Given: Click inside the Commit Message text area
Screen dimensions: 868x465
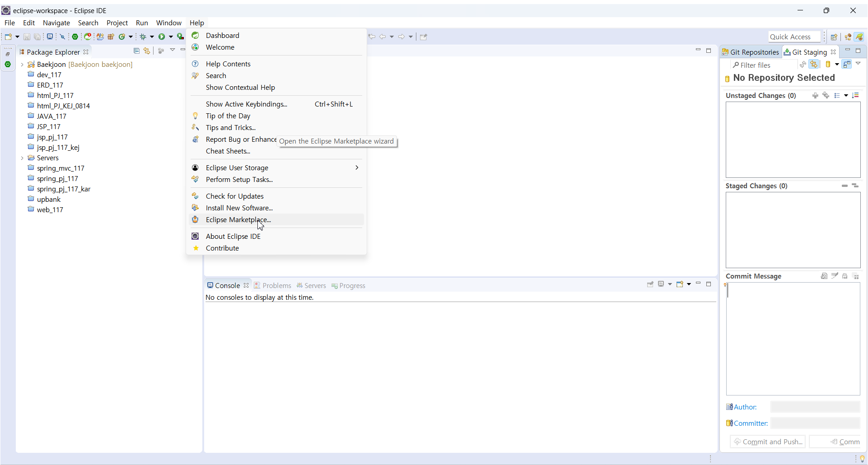Looking at the screenshot, I should click(x=793, y=339).
